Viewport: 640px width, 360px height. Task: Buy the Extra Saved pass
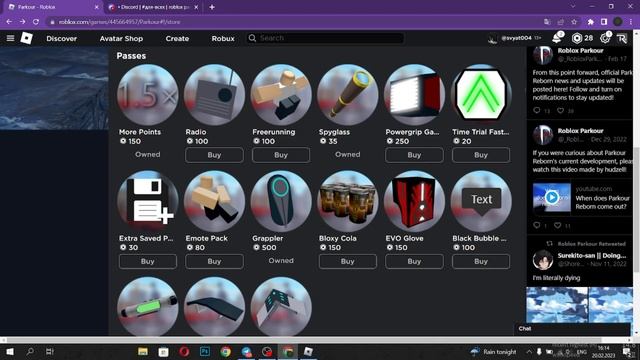148,261
